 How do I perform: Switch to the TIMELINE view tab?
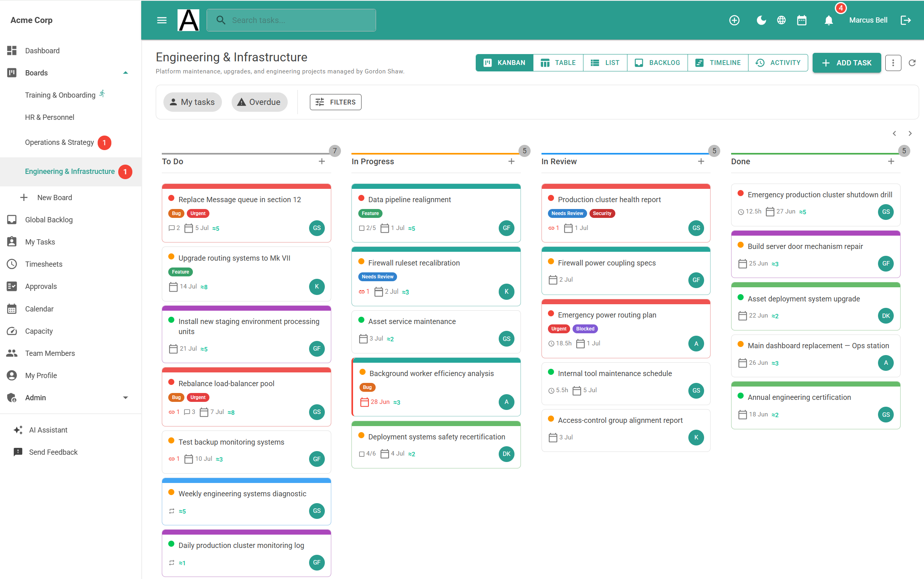(x=718, y=63)
